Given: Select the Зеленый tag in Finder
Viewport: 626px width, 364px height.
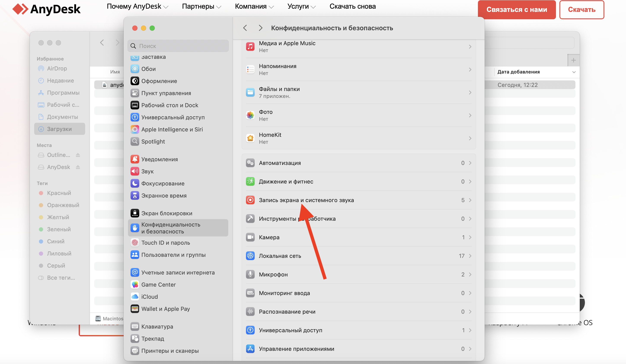Looking at the screenshot, I should 60,229.
